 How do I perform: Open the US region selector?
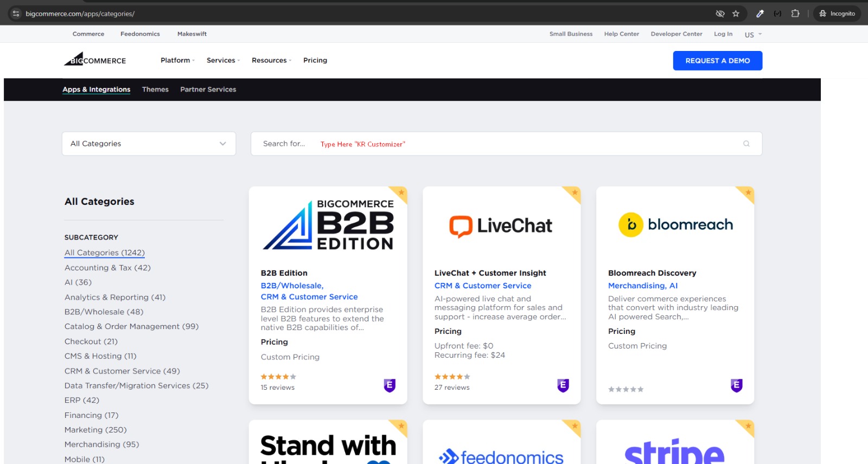753,34
